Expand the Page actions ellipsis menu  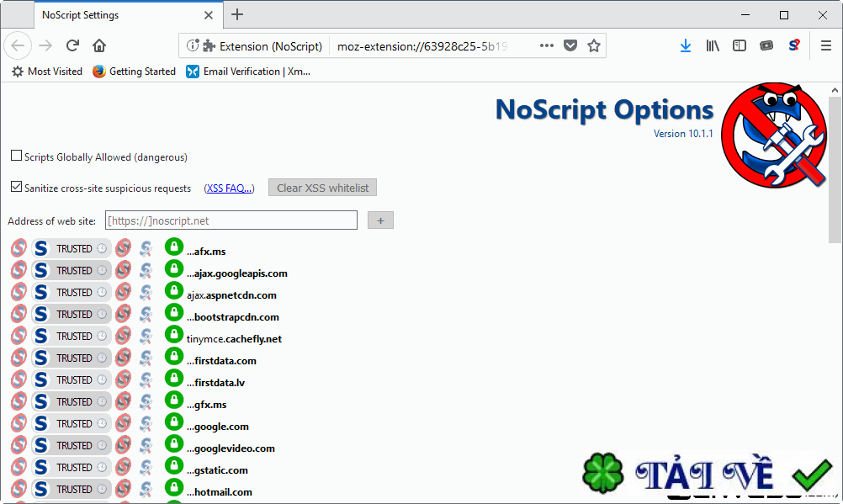pyautogui.click(x=546, y=45)
